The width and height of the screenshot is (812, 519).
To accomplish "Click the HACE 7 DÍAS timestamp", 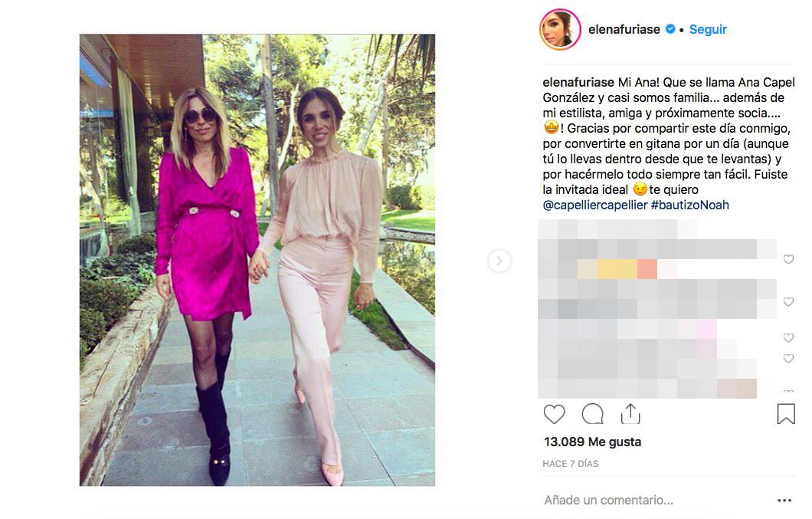I will coord(571,464).
